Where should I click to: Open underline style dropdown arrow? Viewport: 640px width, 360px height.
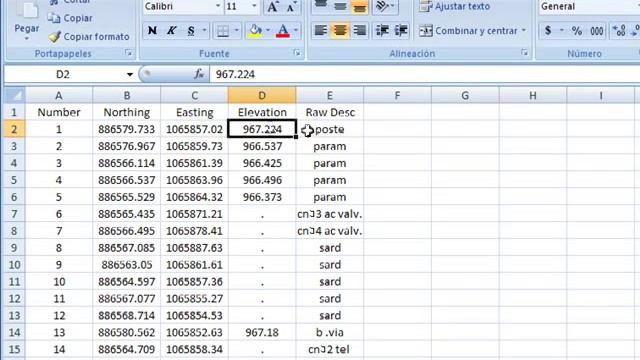[204, 31]
